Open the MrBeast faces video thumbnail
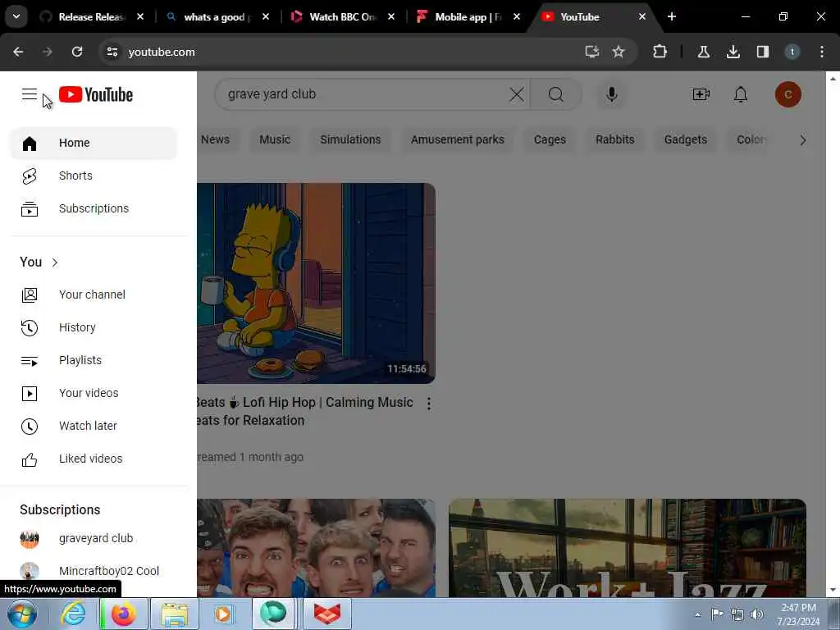The image size is (840, 630). [316, 548]
